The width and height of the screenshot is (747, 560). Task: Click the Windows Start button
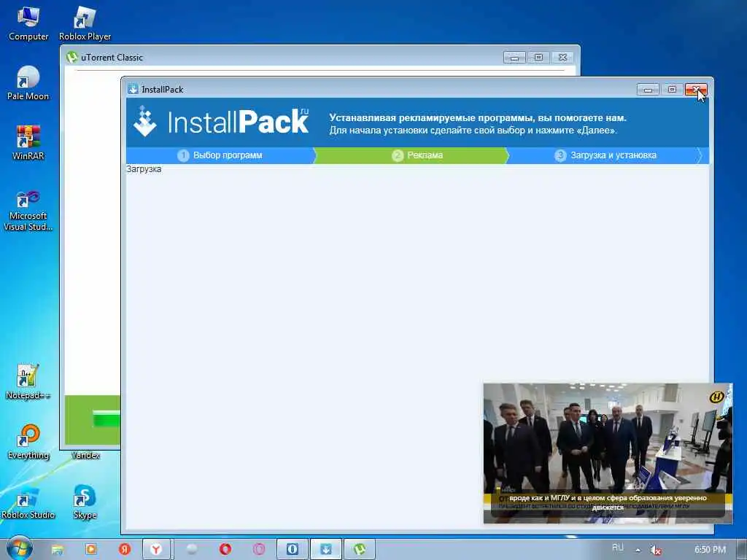coord(20,549)
